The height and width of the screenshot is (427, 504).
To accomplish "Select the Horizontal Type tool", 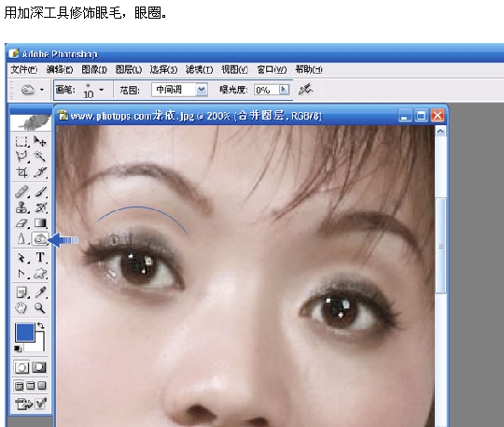I will pos(40,258).
